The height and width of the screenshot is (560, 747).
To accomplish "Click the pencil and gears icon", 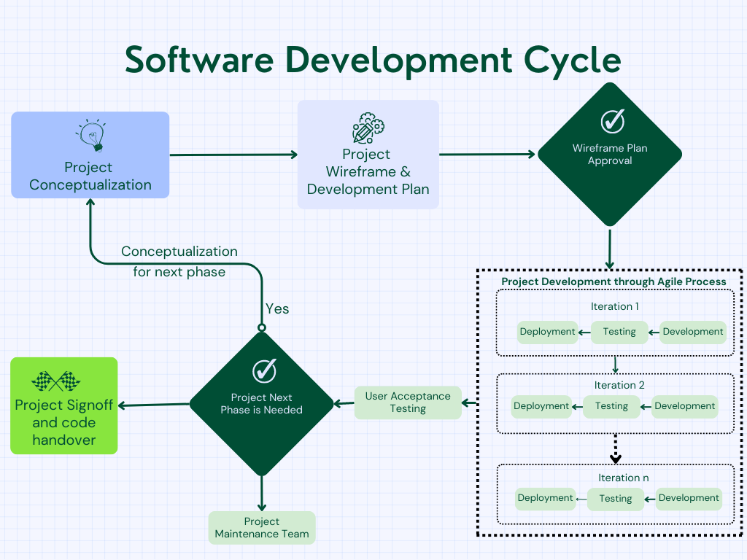I will click(368, 128).
